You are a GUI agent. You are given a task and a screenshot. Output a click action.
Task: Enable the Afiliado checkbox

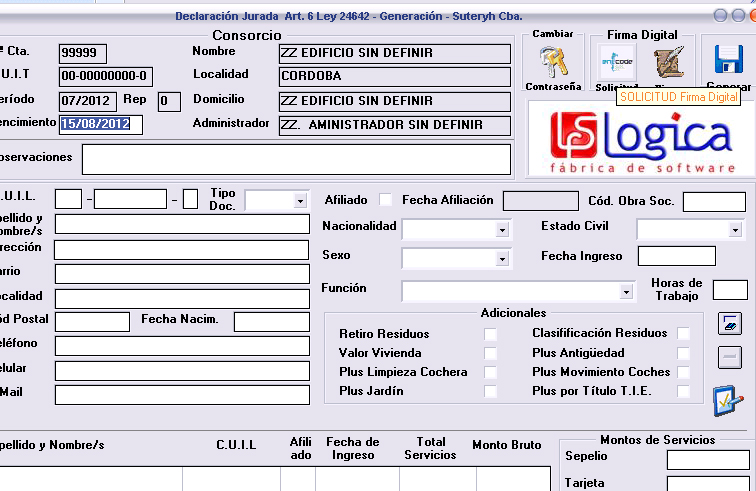(386, 201)
